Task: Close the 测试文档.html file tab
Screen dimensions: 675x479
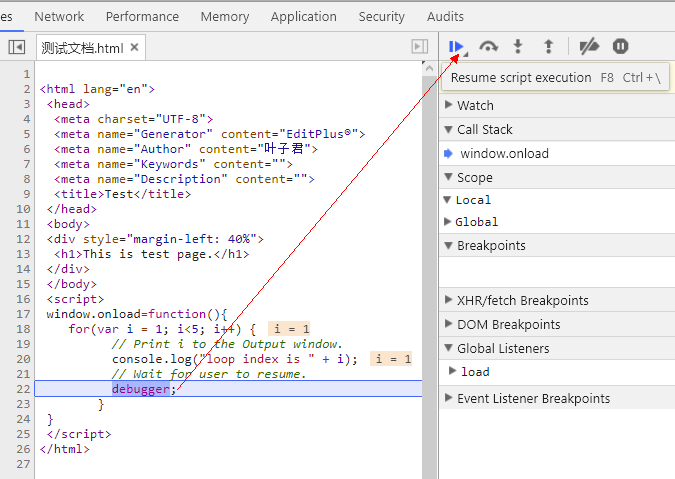Action: coord(134,47)
